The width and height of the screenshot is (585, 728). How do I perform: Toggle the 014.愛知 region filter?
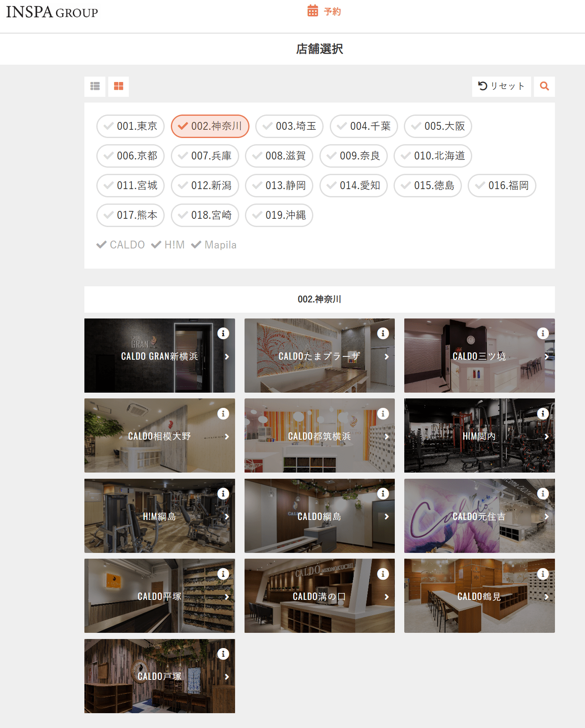tap(354, 185)
